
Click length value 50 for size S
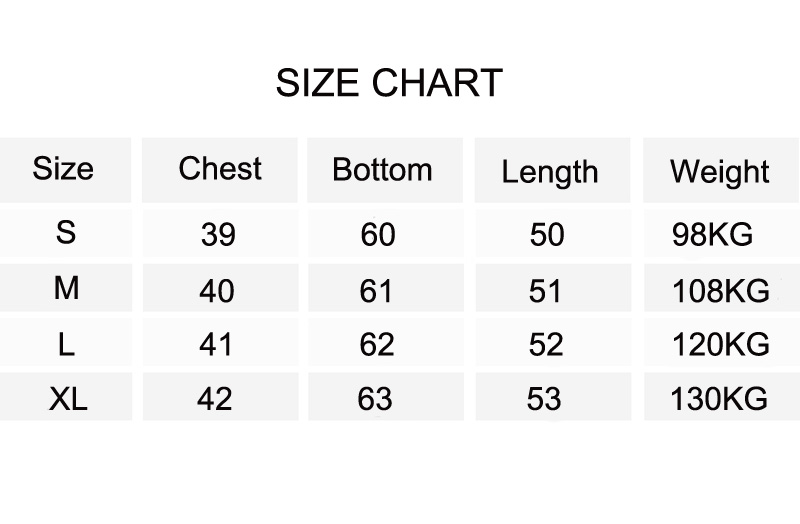coord(547,235)
